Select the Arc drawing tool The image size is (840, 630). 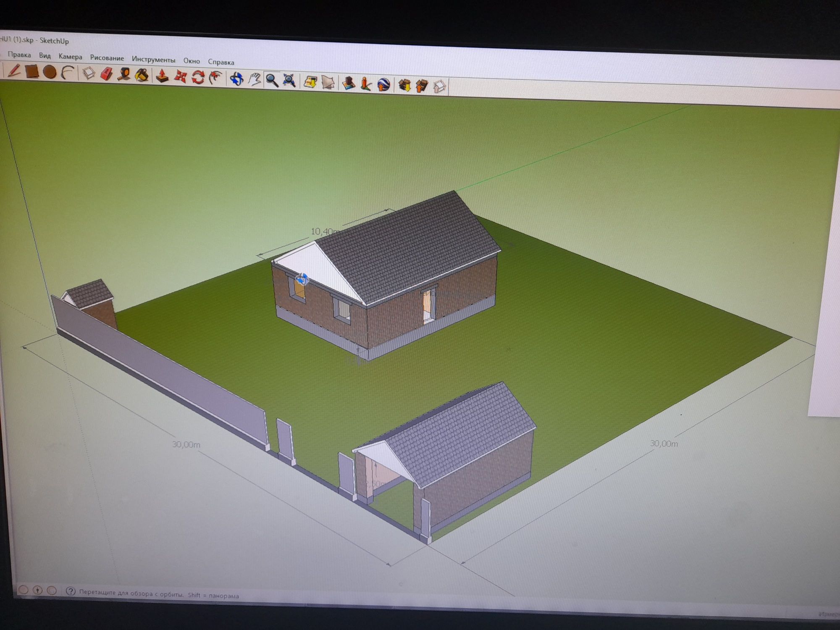68,73
